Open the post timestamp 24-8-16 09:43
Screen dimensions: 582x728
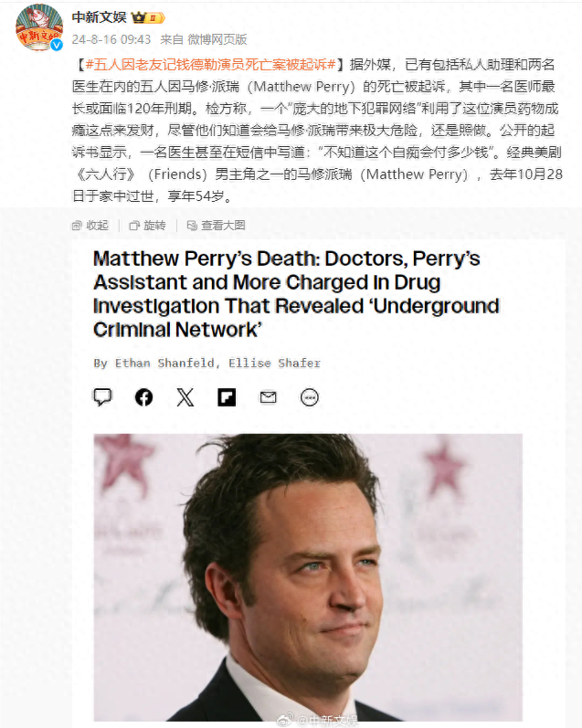111,39
